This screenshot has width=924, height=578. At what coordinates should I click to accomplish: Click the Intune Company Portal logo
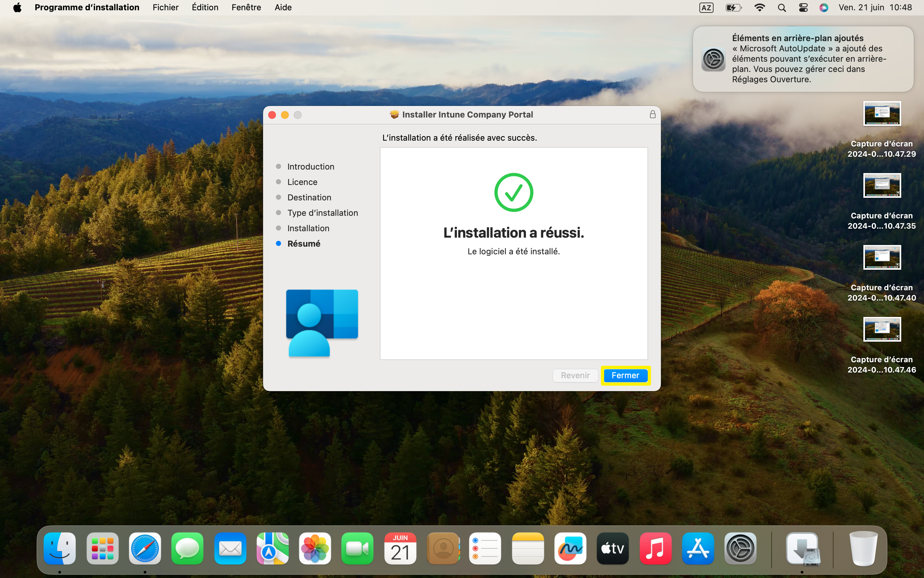tap(322, 323)
